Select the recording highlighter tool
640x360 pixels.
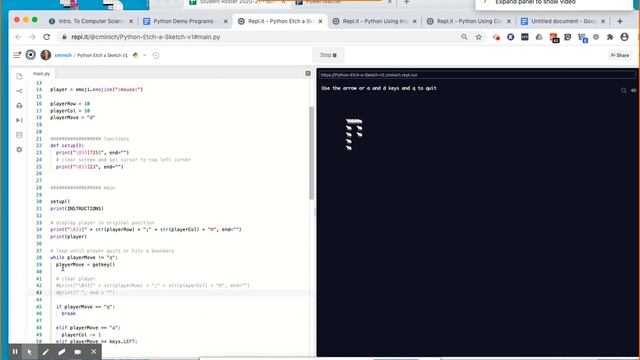tap(62, 351)
